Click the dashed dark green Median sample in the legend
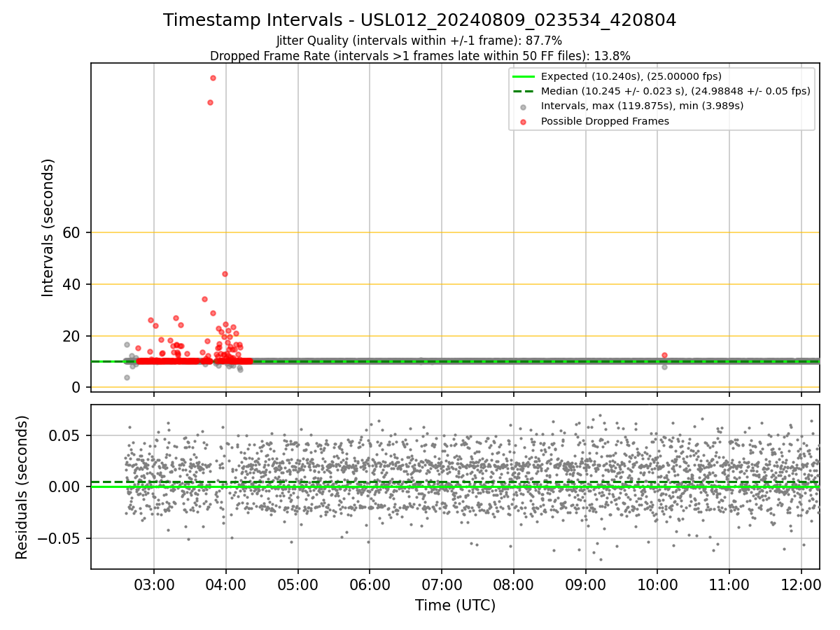This screenshot has width=840, height=630. tap(524, 91)
